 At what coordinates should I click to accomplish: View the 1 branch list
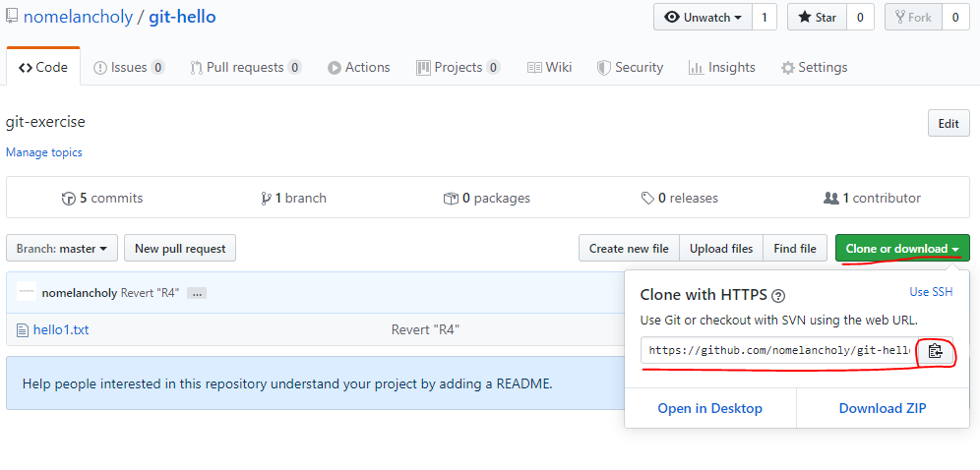pos(294,199)
